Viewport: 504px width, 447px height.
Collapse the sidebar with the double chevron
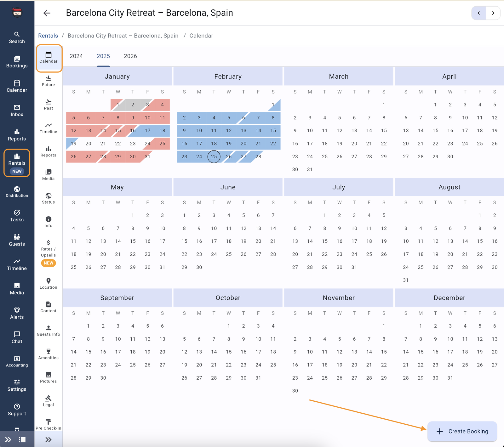click(8, 439)
